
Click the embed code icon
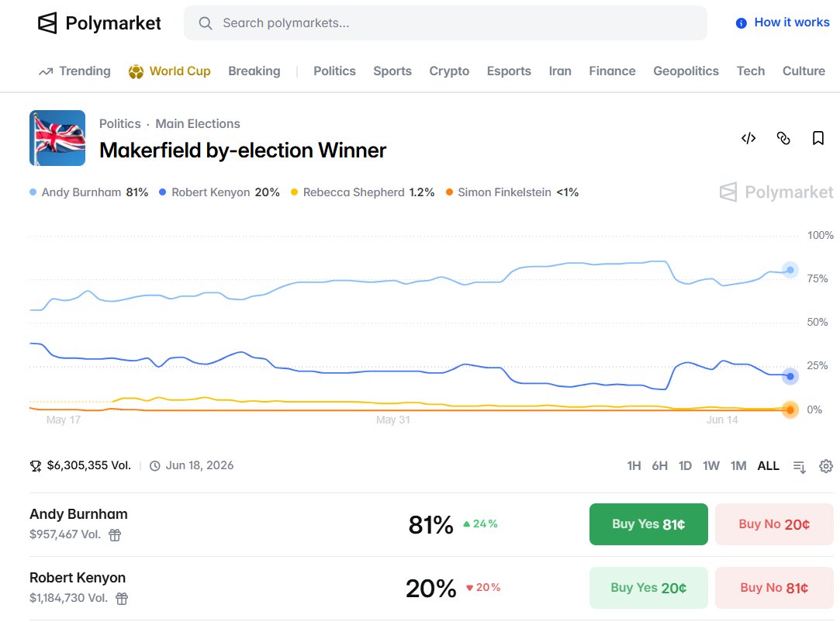click(x=748, y=138)
